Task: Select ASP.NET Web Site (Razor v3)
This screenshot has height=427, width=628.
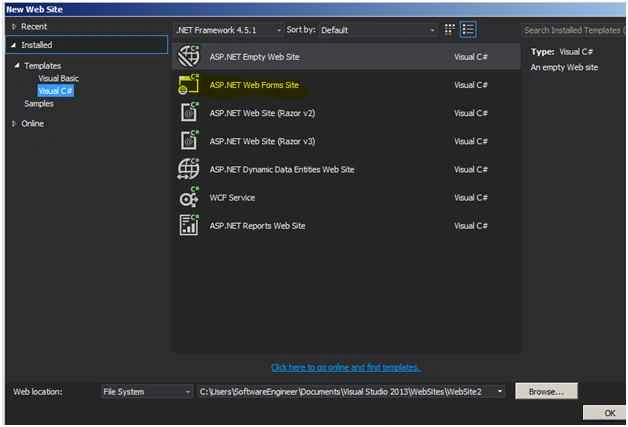Action: 347,141
